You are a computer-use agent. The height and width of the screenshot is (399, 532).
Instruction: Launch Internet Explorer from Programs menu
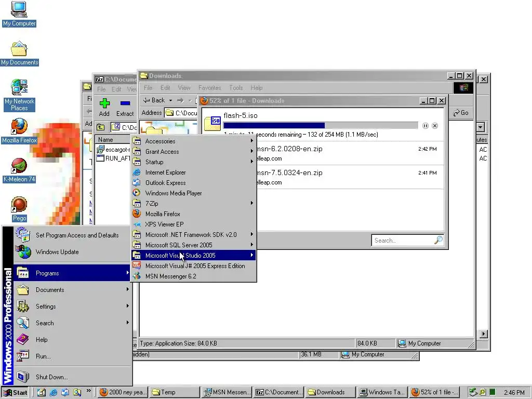click(x=193, y=172)
